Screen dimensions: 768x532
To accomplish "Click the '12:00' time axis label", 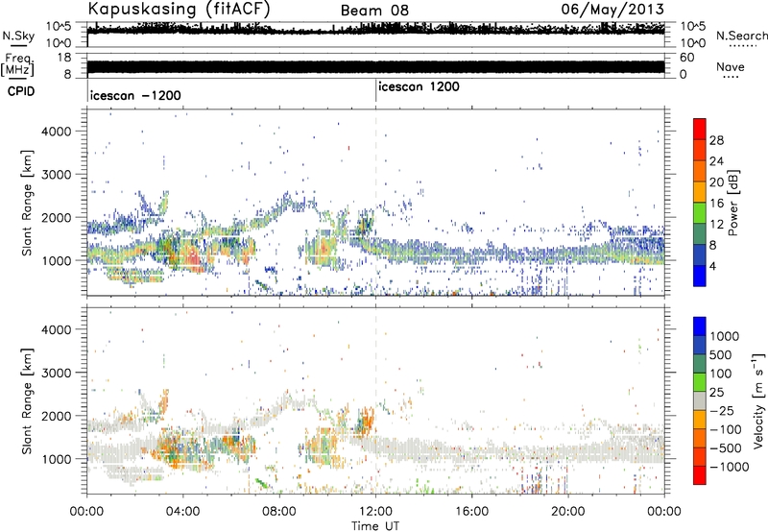I will [x=375, y=512].
